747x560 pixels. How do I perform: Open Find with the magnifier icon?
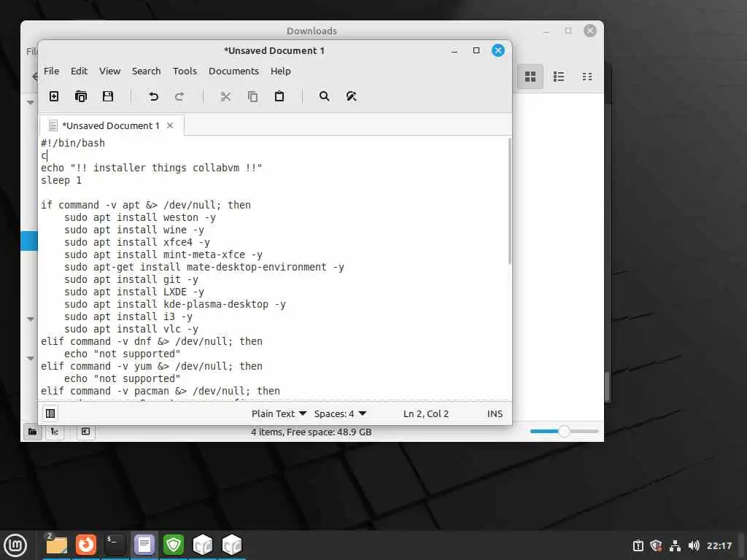(x=325, y=97)
